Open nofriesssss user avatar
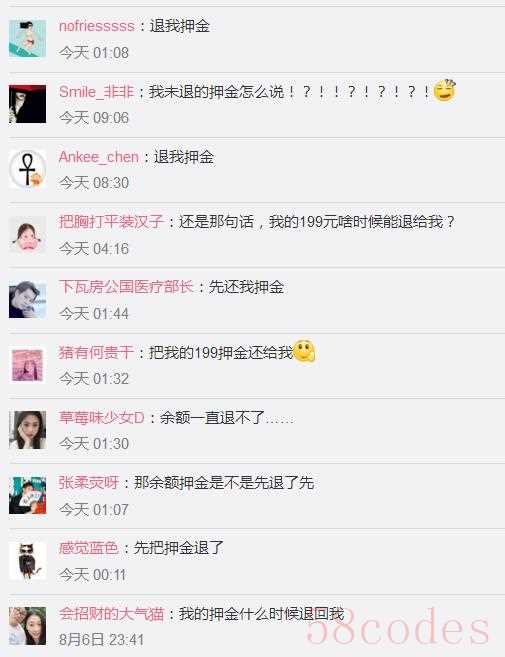Viewport: 505px width, 657px height. coord(28,39)
